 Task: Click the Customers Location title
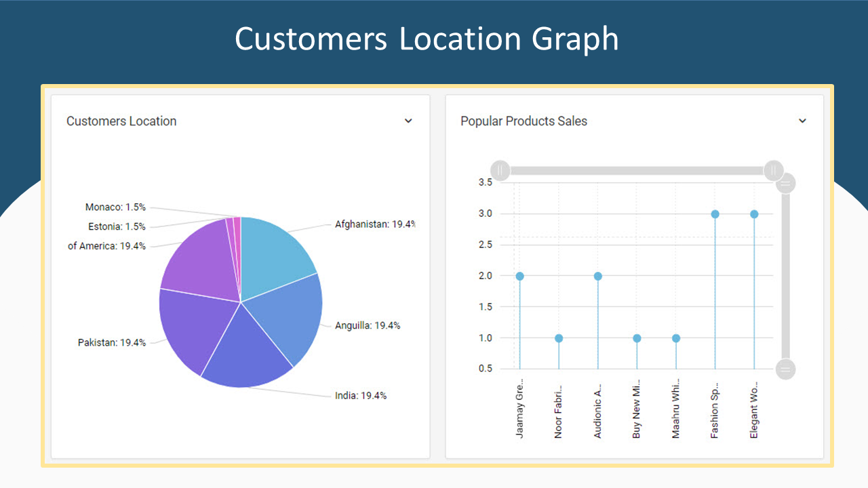coord(121,121)
